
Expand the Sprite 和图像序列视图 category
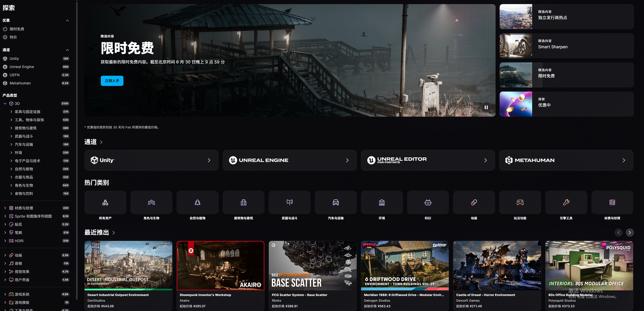(5, 216)
